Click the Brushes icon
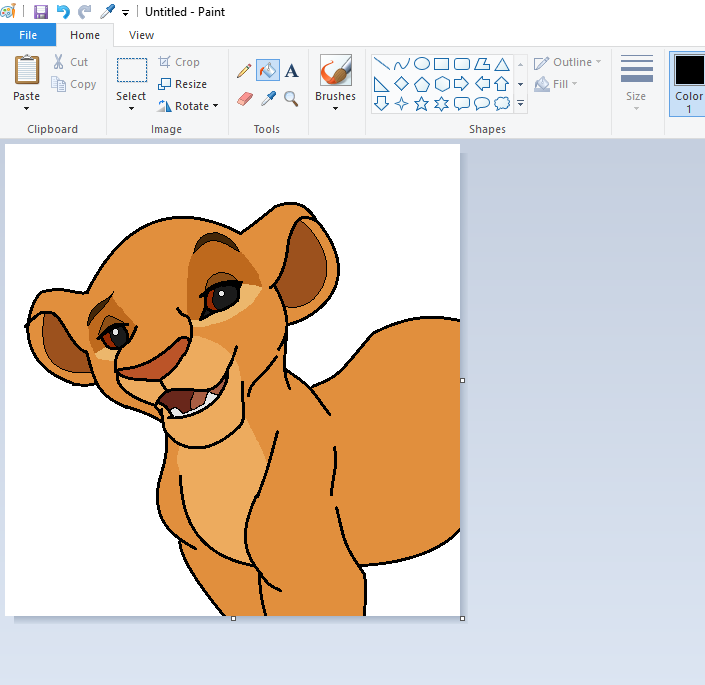 [335, 70]
